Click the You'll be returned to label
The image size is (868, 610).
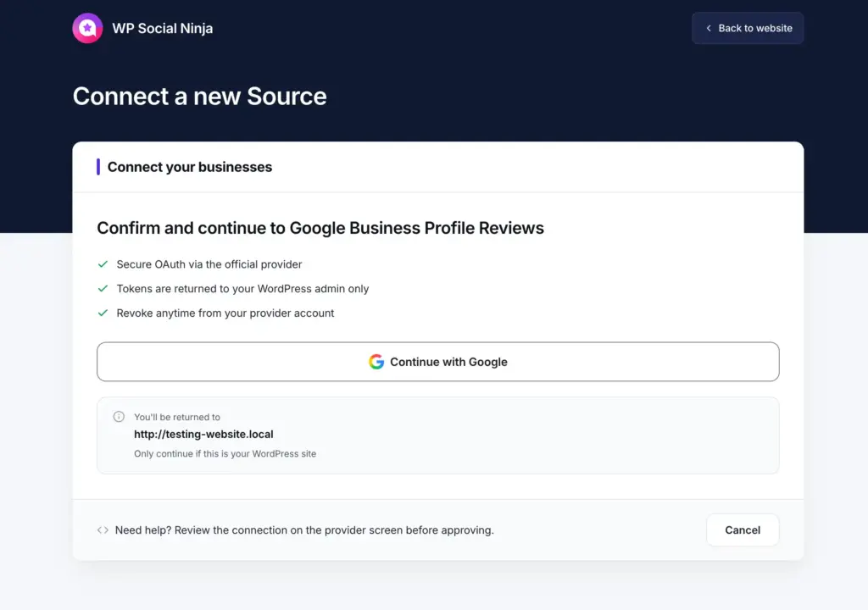[x=177, y=417]
